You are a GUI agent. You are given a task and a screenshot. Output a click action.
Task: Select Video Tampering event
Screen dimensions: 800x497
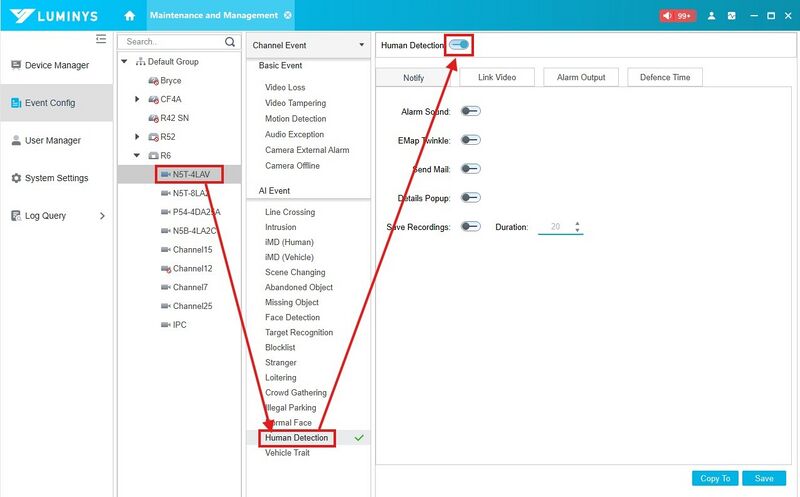(295, 103)
